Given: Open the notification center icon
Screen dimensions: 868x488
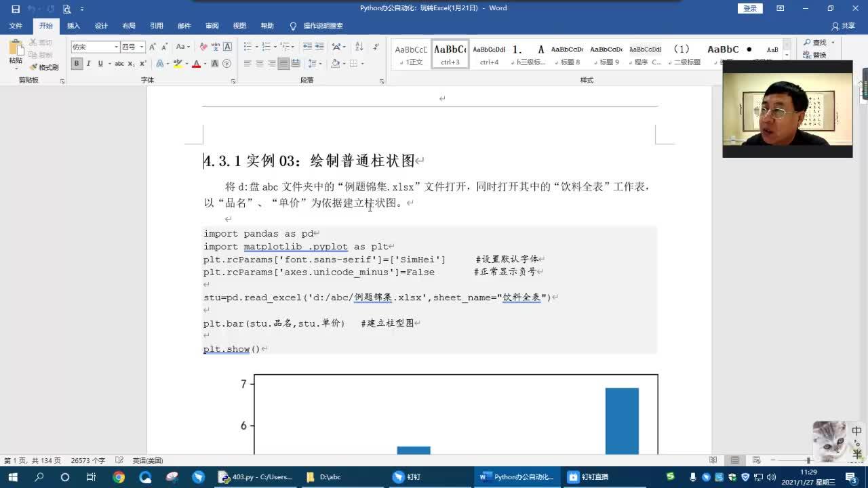Looking at the screenshot, I should point(851,477).
